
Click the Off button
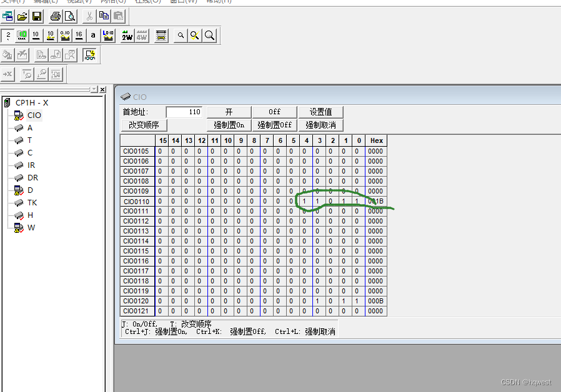[x=274, y=112]
